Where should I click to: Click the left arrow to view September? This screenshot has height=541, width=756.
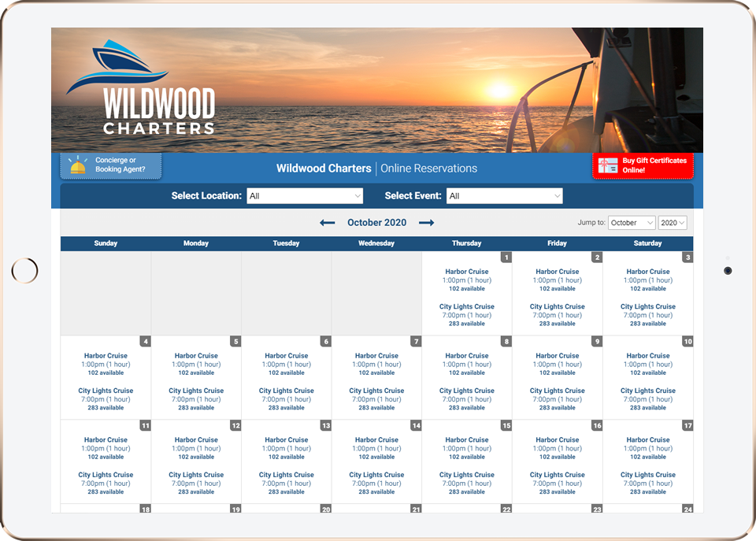tap(328, 223)
